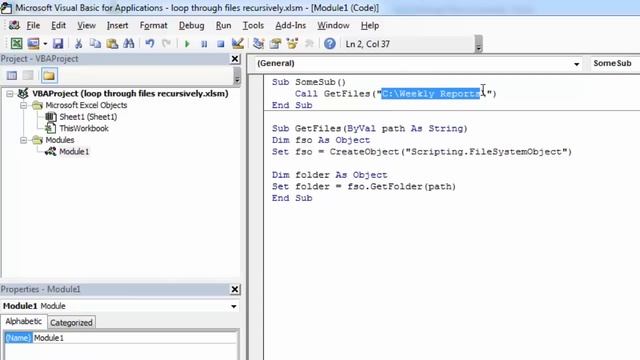Close the Properties - Module1 panel

click(x=235, y=289)
